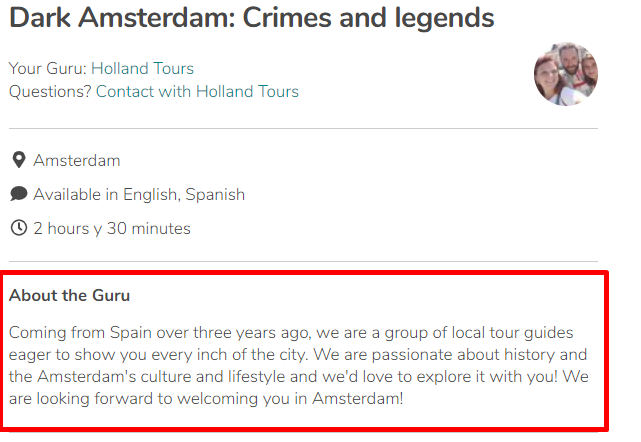This screenshot has width=641, height=442.
Task: Click the Dark Amsterdam tour title
Action: 252,18
